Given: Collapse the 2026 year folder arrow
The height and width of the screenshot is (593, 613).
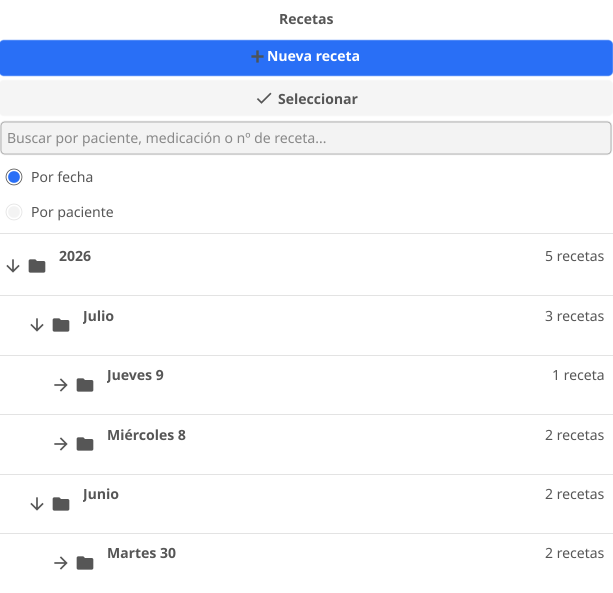Looking at the screenshot, I should point(13,266).
